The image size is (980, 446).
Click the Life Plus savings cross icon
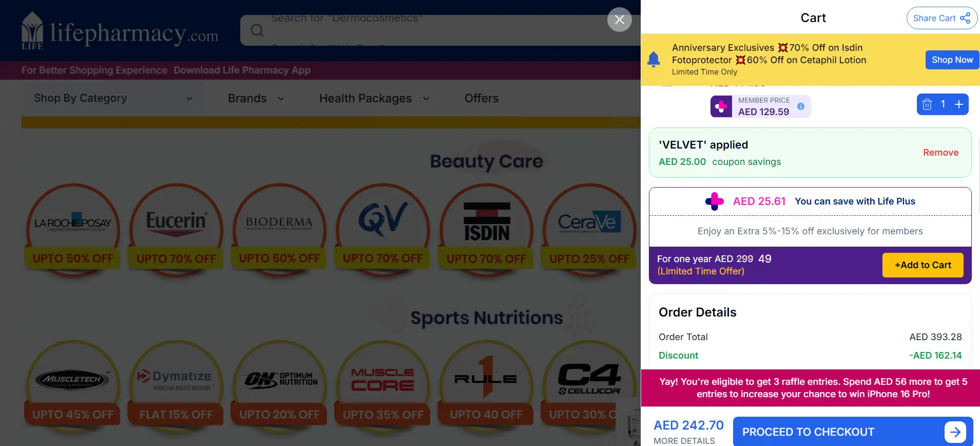715,201
